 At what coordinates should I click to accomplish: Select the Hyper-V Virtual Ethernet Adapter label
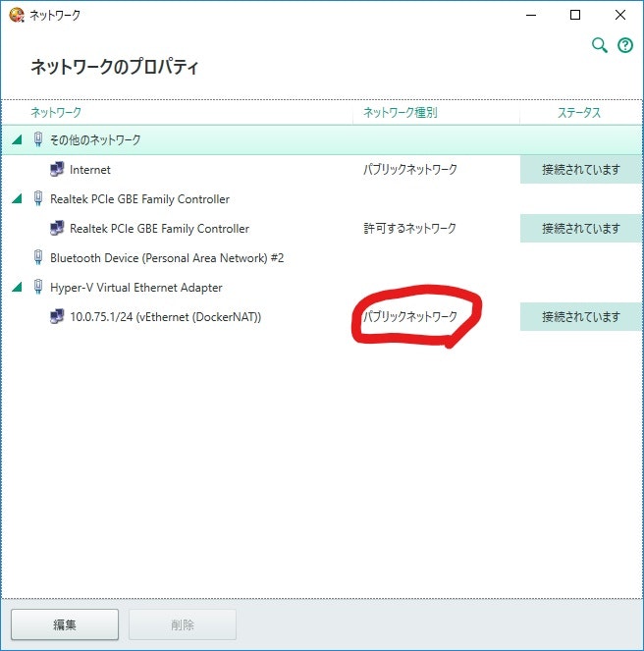pyautogui.click(x=136, y=288)
